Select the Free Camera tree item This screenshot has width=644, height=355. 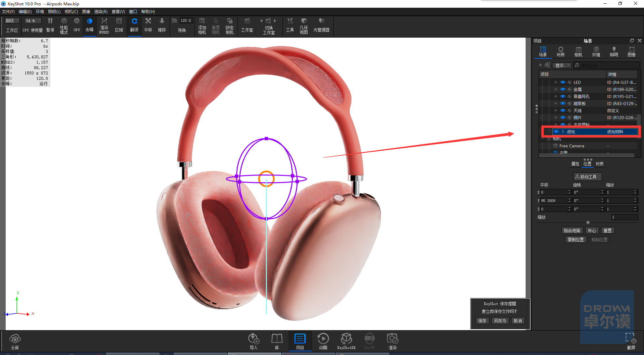(572, 146)
